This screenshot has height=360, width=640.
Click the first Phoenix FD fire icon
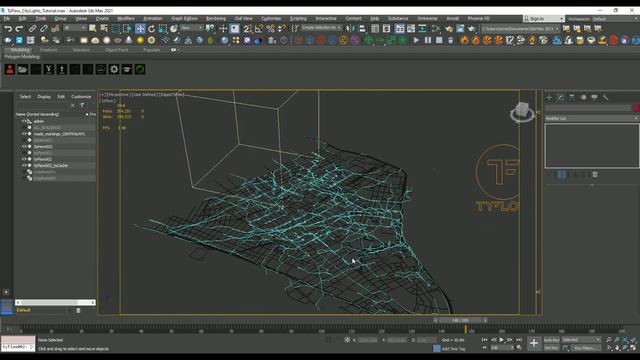pos(464,40)
